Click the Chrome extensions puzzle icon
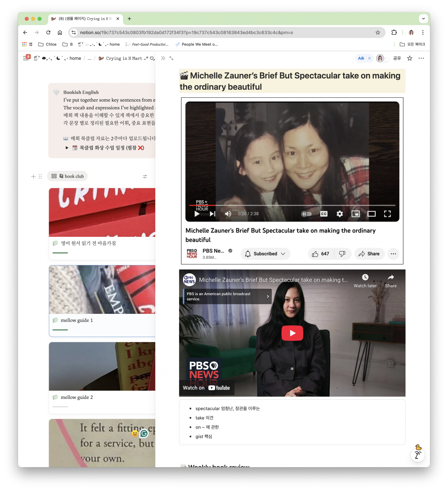The height and width of the screenshot is (491, 448). coord(394,32)
